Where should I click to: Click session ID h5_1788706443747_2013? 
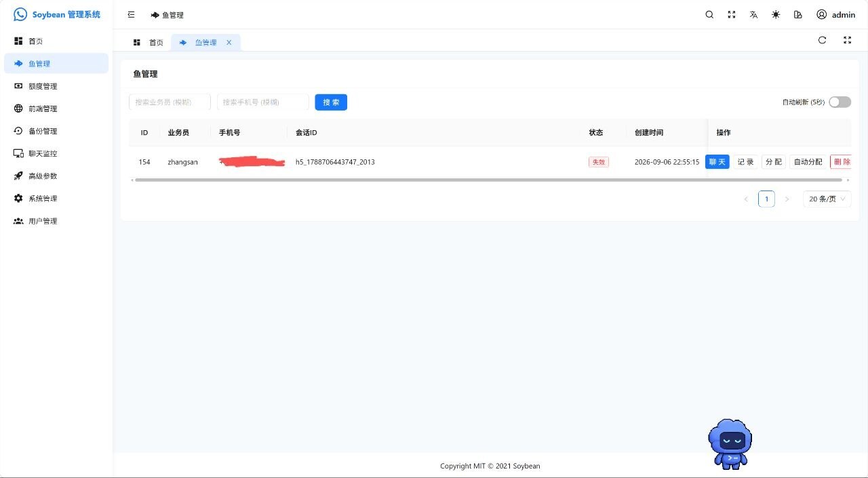click(335, 162)
